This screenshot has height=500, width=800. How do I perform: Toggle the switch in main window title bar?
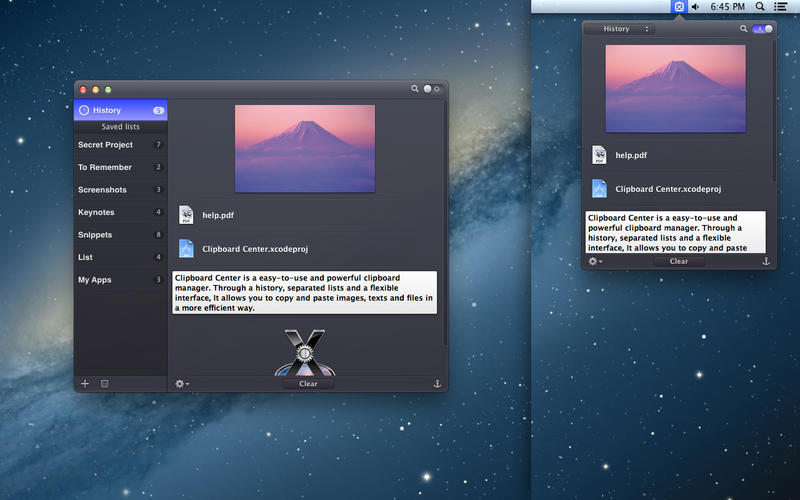[x=432, y=89]
